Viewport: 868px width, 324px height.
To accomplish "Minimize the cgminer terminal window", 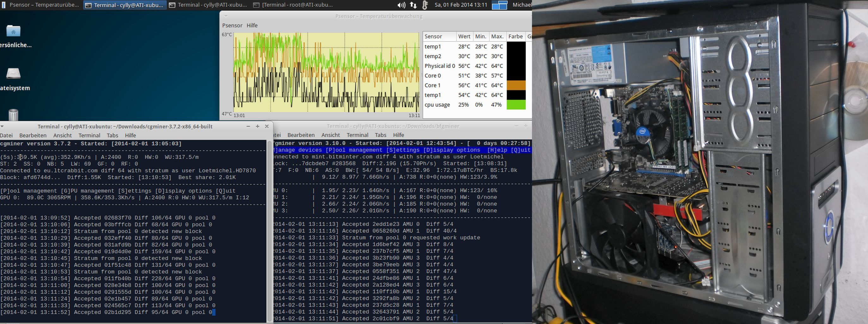I will click(x=248, y=127).
